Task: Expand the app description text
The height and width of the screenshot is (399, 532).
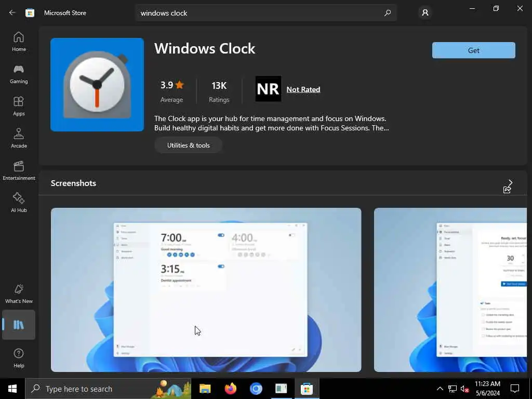Action: pyautogui.click(x=271, y=123)
